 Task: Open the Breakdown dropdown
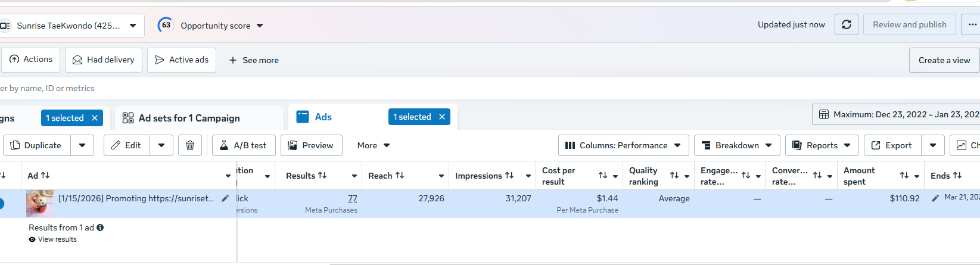(736, 145)
